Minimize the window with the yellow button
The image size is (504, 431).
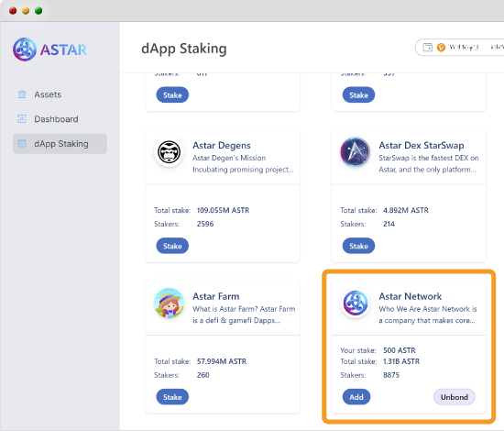pyautogui.click(x=26, y=11)
